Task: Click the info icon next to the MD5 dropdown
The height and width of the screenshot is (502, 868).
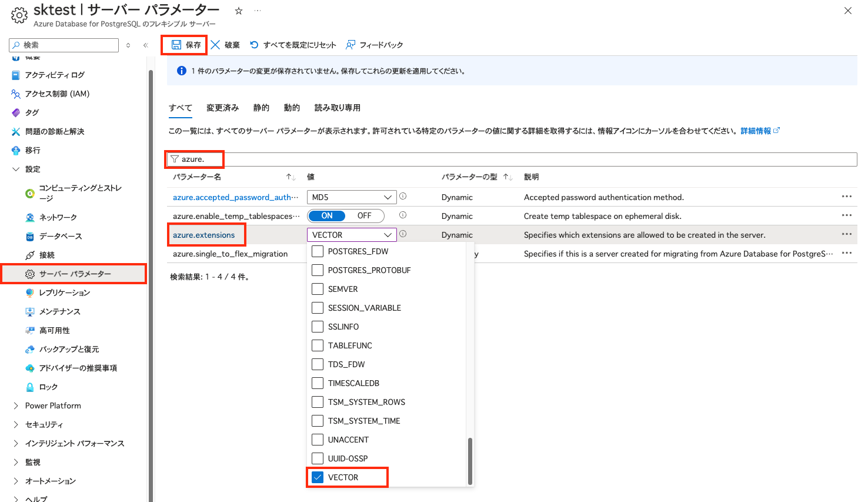Action: (x=403, y=197)
